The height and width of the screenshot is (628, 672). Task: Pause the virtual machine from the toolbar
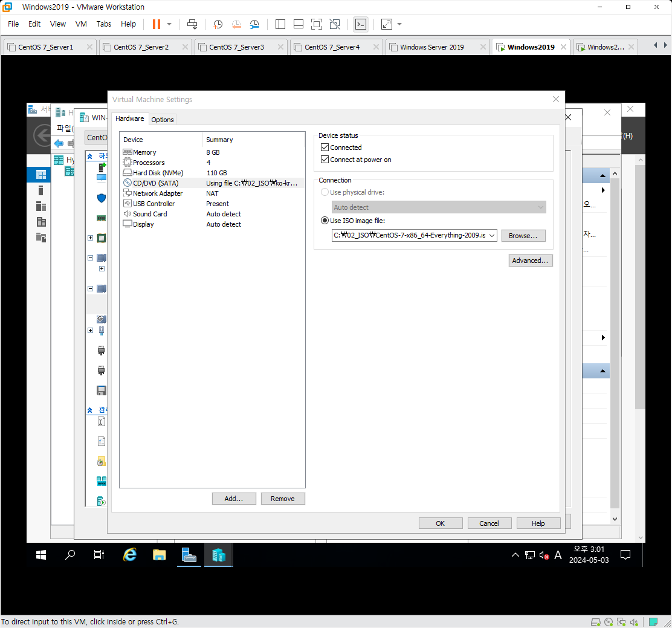tap(157, 24)
